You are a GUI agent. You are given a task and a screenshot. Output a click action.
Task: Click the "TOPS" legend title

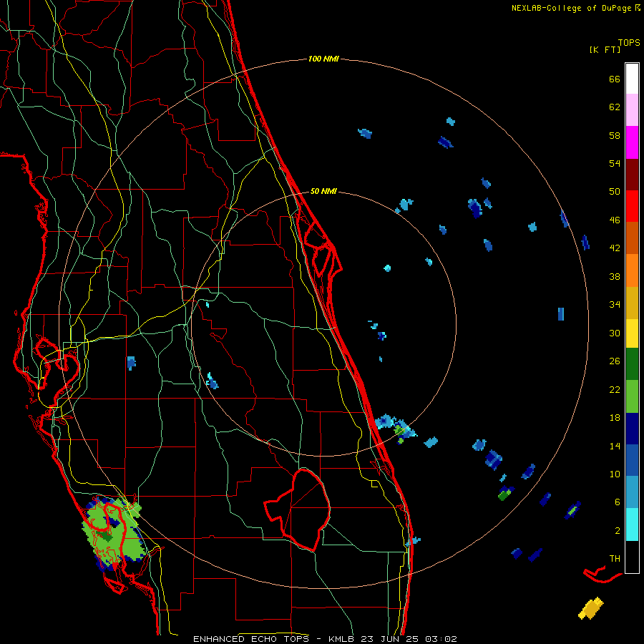[629, 43]
